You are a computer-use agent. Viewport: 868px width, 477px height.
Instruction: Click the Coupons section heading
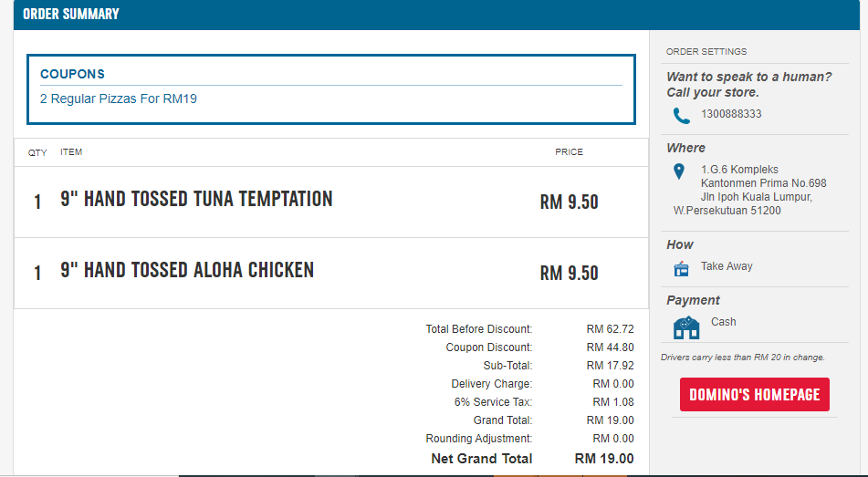[73, 74]
